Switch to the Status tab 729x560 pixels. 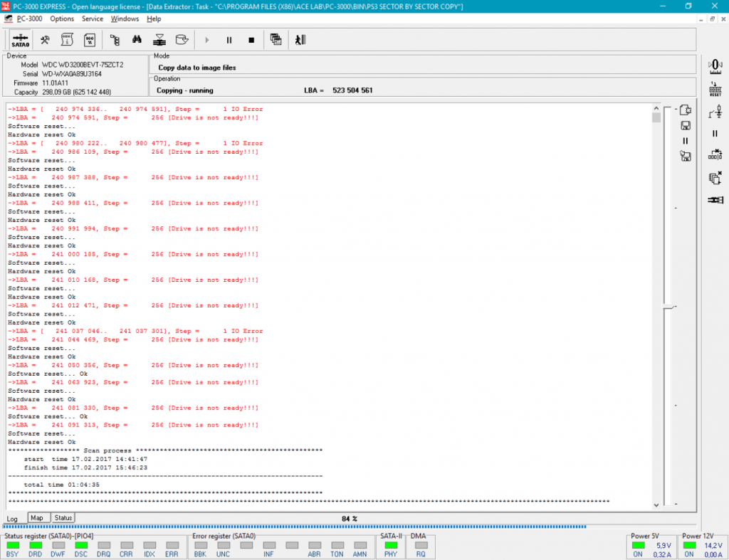pos(63,518)
